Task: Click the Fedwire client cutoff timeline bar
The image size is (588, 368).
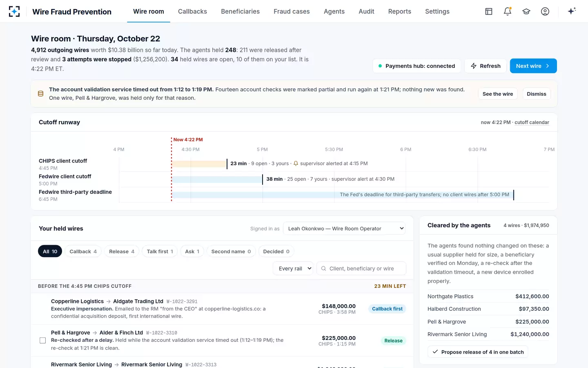Action: click(x=217, y=179)
